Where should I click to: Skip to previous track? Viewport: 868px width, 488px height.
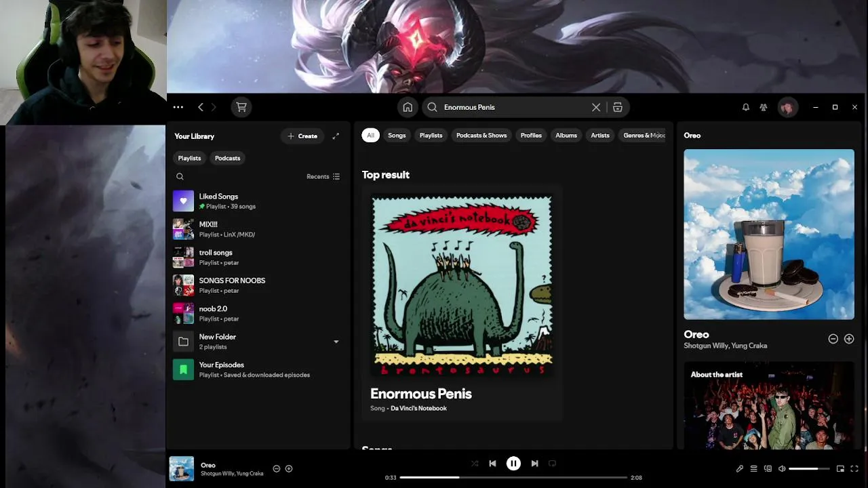pyautogui.click(x=493, y=464)
